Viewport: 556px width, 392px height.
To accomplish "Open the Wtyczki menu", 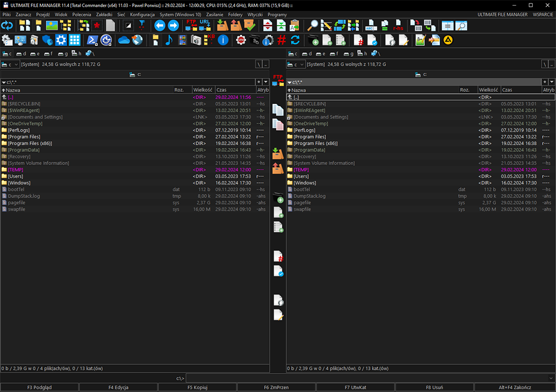I will (x=255, y=14).
